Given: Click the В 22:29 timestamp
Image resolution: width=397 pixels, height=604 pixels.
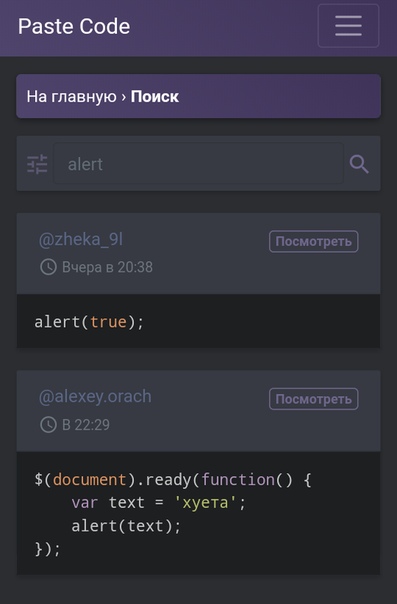Looking at the screenshot, I should click(x=86, y=424).
